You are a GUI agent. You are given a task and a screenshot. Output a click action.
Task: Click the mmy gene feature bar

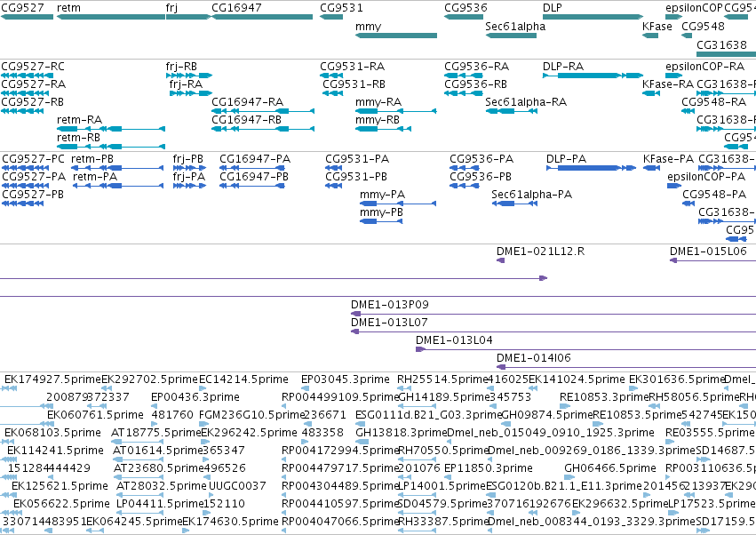tap(396, 36)
